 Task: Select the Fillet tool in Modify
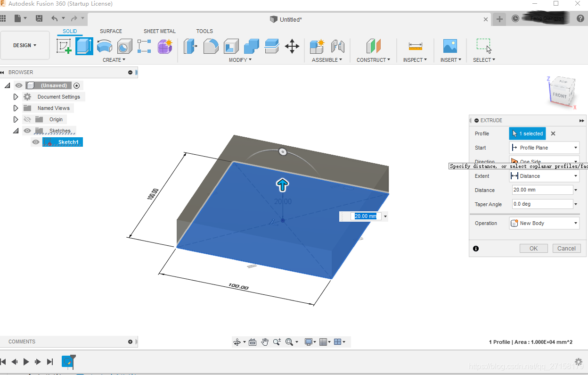click(211, 46)
